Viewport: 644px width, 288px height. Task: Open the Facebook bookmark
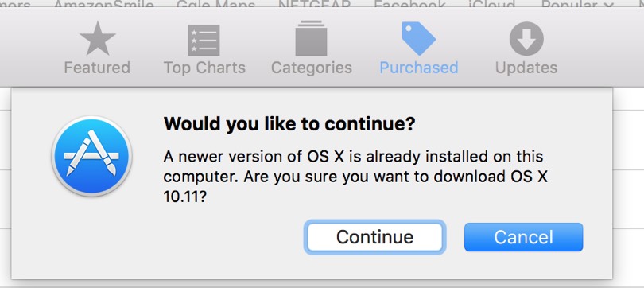pos(409,5)
